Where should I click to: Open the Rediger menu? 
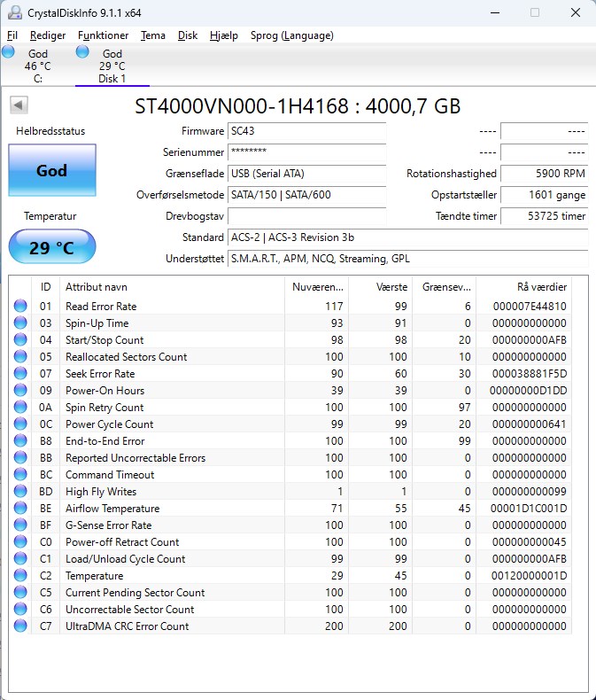point(48,35)
